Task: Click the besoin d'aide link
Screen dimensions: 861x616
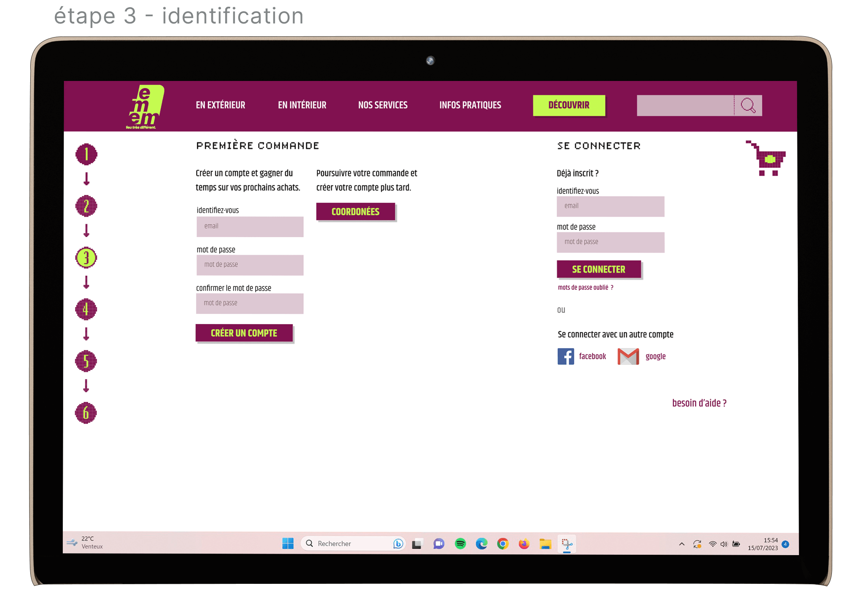Action: click(x=699, y=403)
